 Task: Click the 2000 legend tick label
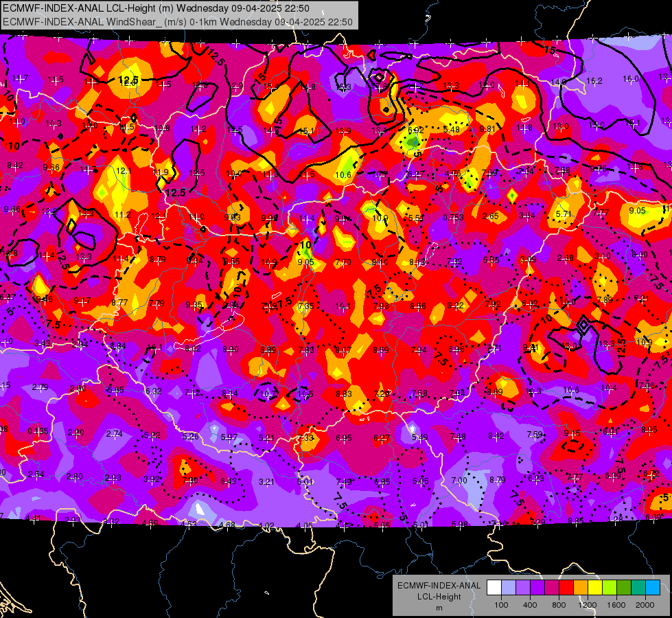(645, 605)
